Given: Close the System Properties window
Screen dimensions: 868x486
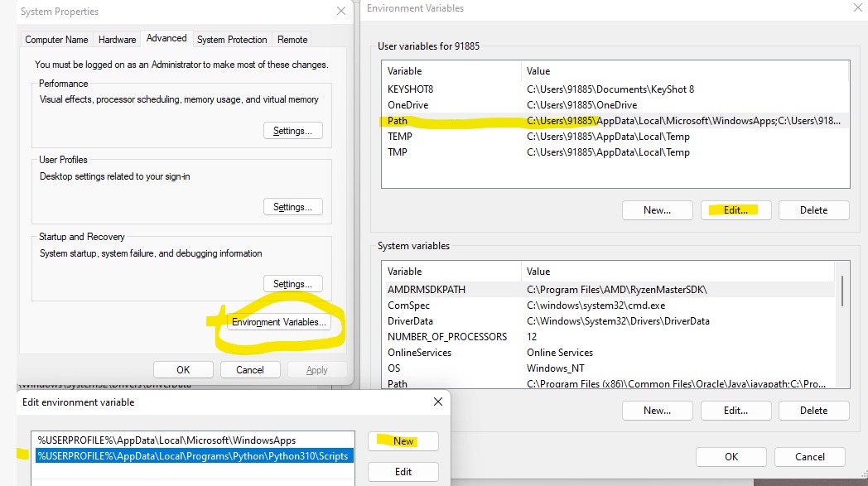Looking at the screenshot, I should pyautogui.click(x=341, y=11).
